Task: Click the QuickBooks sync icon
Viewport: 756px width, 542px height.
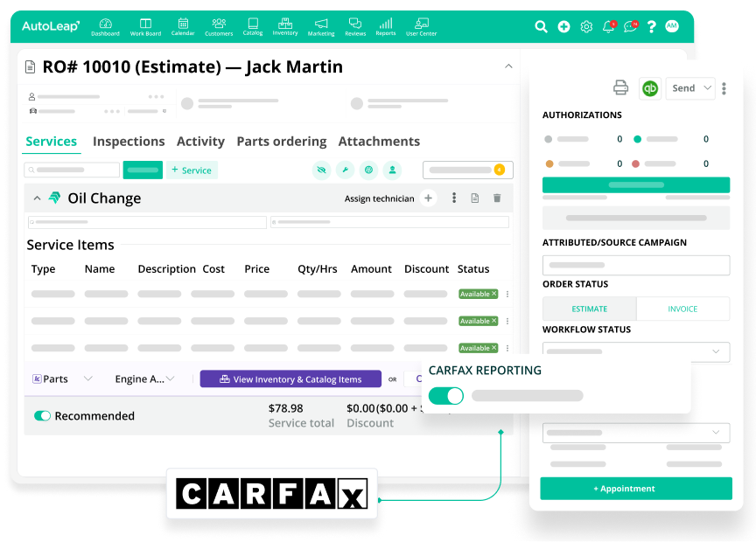Action: click(x=650, y=88)
